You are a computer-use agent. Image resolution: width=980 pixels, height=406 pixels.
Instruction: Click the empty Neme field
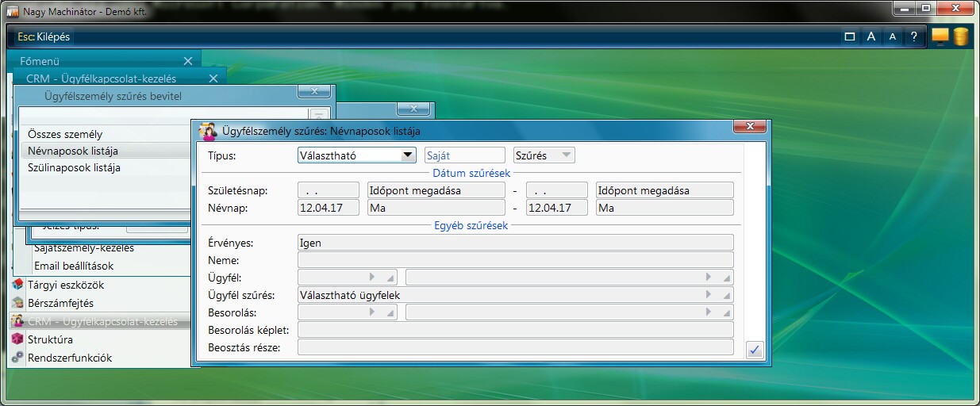click(516, 260)
